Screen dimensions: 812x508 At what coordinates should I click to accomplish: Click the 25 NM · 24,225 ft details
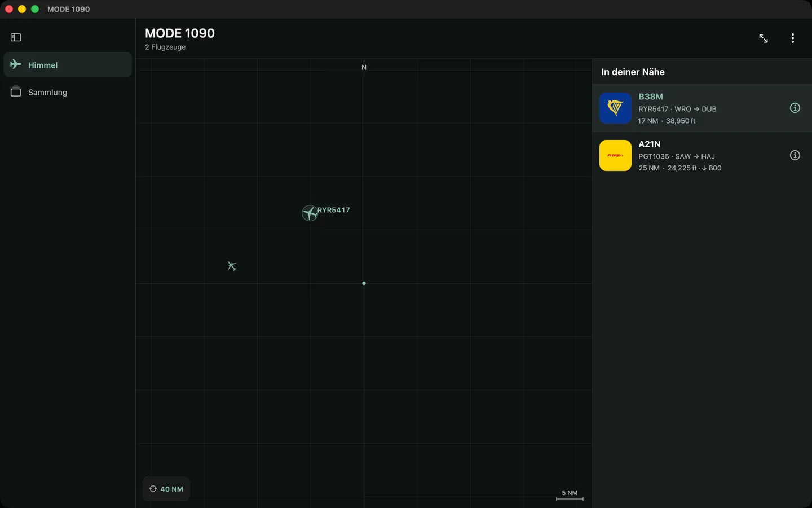(679, 168)
